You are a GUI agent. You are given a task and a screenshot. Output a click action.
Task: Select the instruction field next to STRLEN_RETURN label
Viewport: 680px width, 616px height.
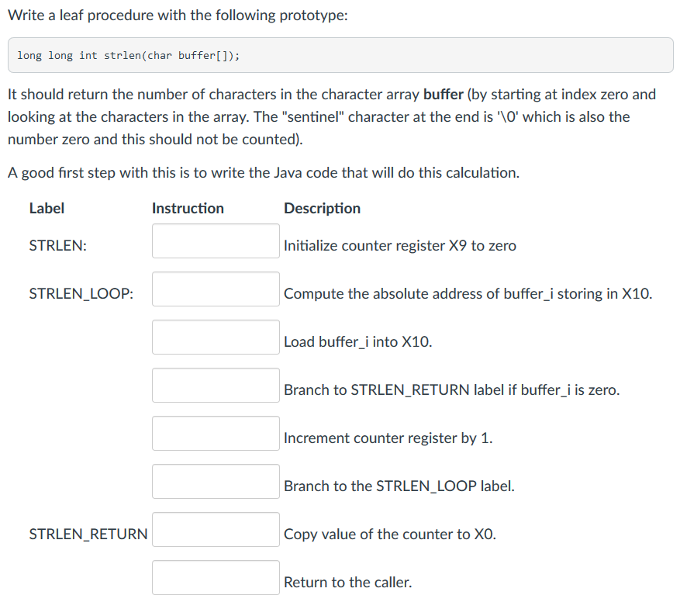click(216, 530)
